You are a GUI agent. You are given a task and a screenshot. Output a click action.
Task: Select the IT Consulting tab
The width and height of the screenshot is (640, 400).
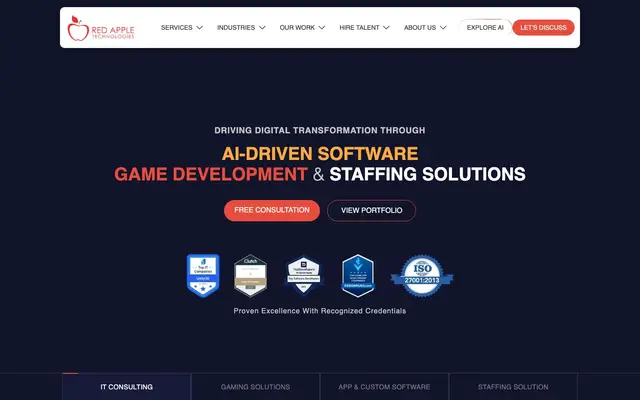coord(127,387)
